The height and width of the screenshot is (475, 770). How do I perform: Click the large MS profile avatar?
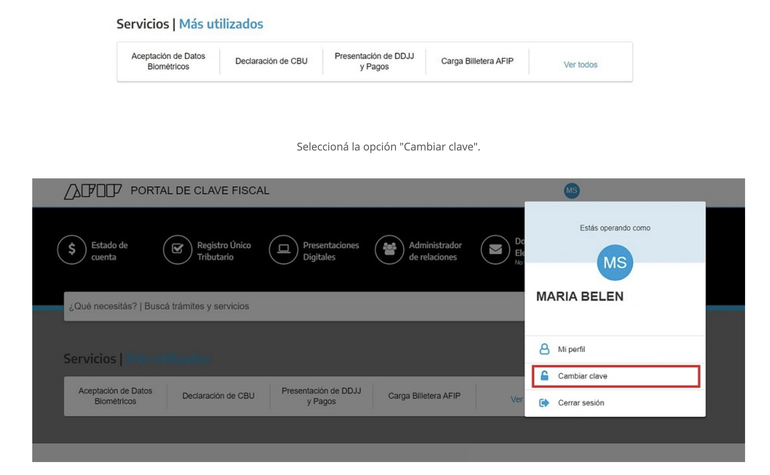pos(615,263)
